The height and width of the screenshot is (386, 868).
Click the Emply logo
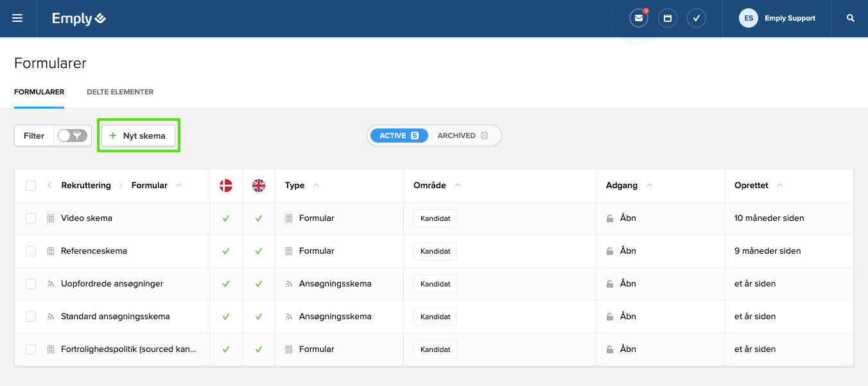click(79, 19)
